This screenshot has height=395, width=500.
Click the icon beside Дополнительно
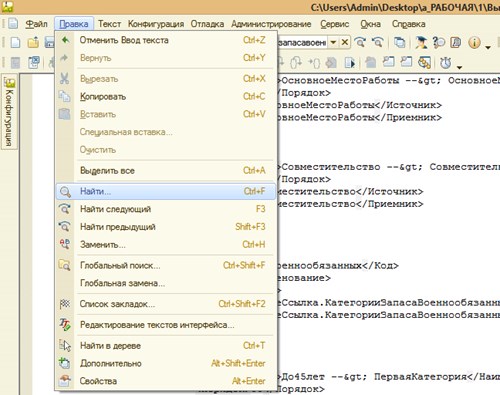[65, 363]
